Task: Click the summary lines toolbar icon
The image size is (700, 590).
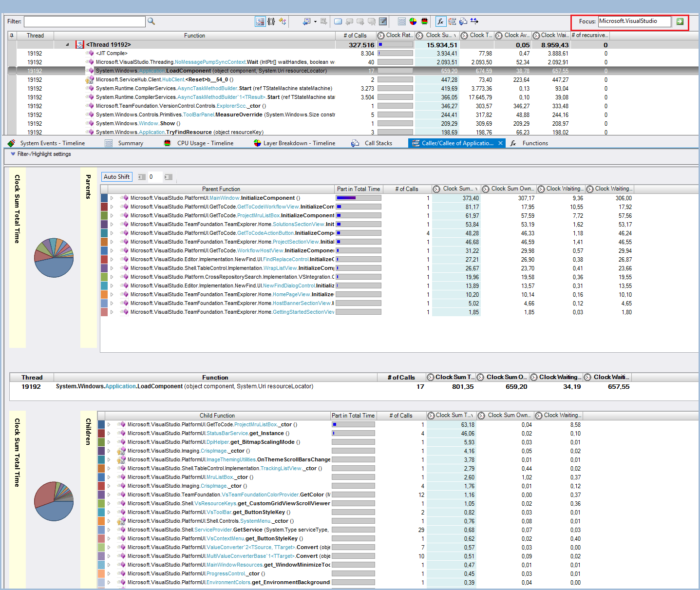Action: coord(402,21)
